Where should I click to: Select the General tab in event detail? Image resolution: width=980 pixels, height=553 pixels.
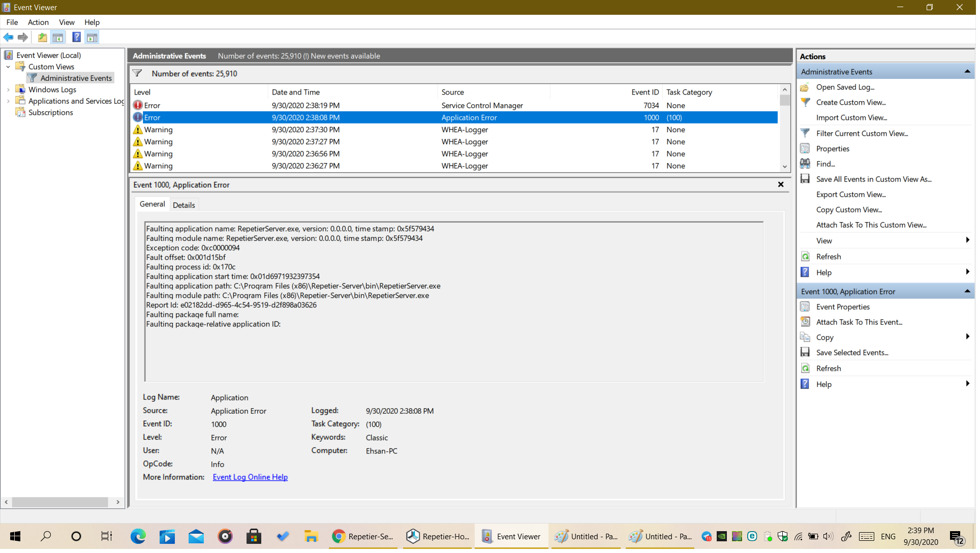[151, 204]
